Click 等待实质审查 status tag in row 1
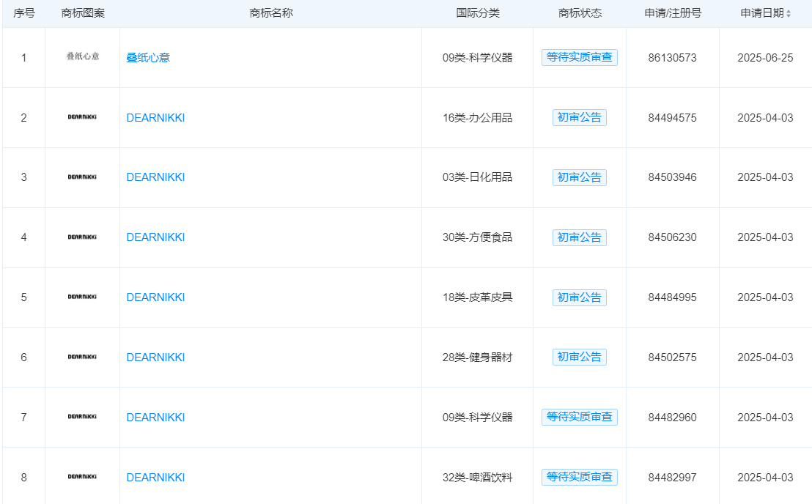This screenshot has width=812, height=504. tap(580, 57)
